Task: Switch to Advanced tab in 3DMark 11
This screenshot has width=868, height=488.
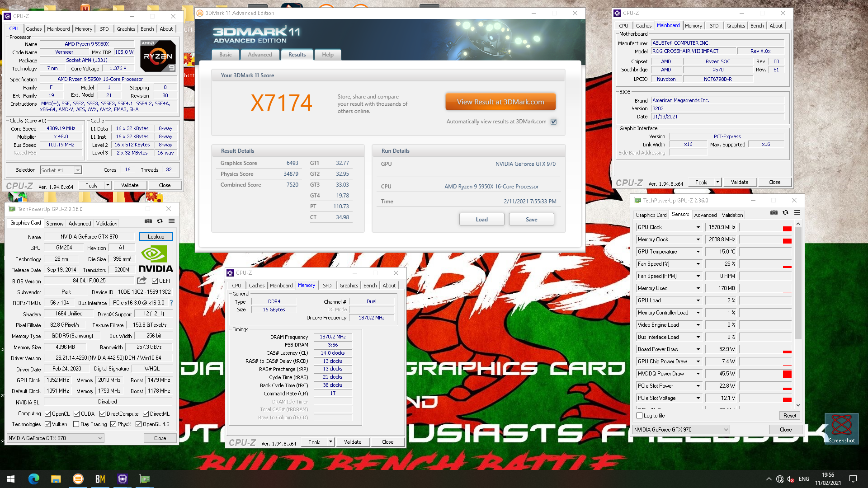Action: click(260, 55)
